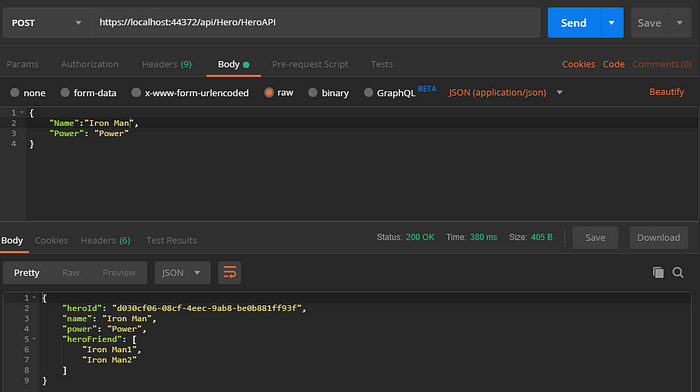Switch to Raw response view

click(71, 273)
